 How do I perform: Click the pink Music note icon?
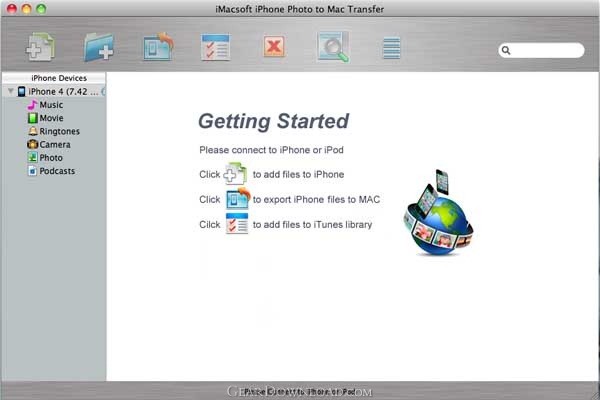(x=33, y=105)
